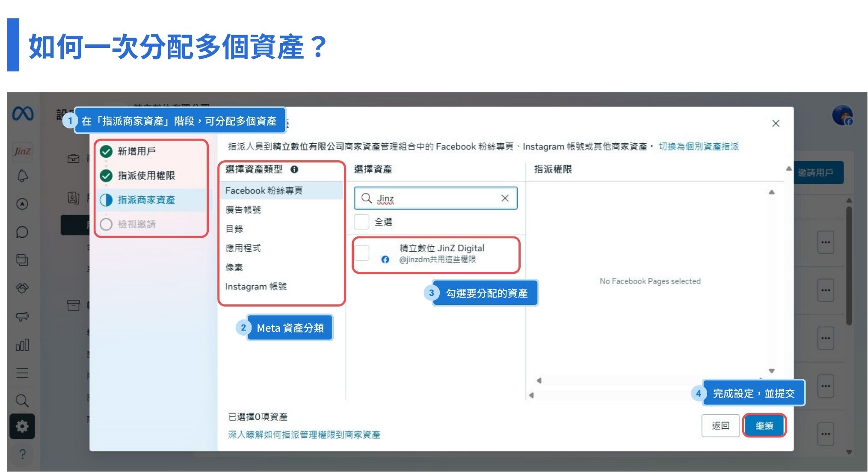The height and width of the screenshot is (472, 868).
Task: Open notifications bell in left sidebar
Action: [22, 176]
